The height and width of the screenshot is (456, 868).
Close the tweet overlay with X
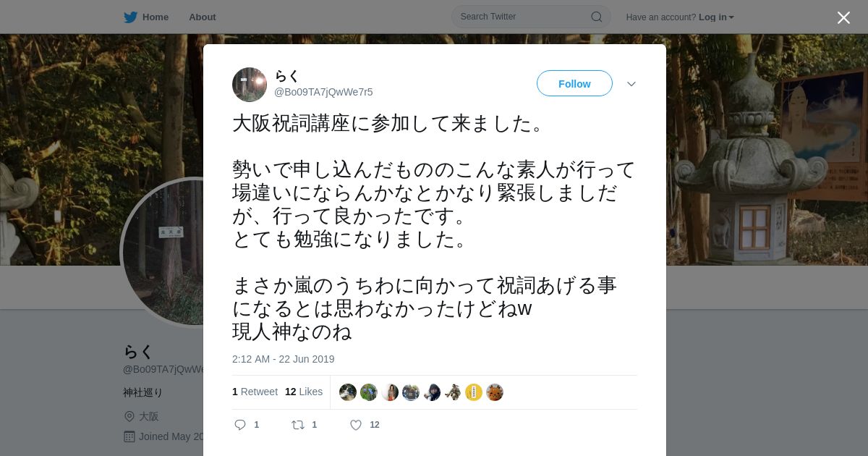point(843,17)
